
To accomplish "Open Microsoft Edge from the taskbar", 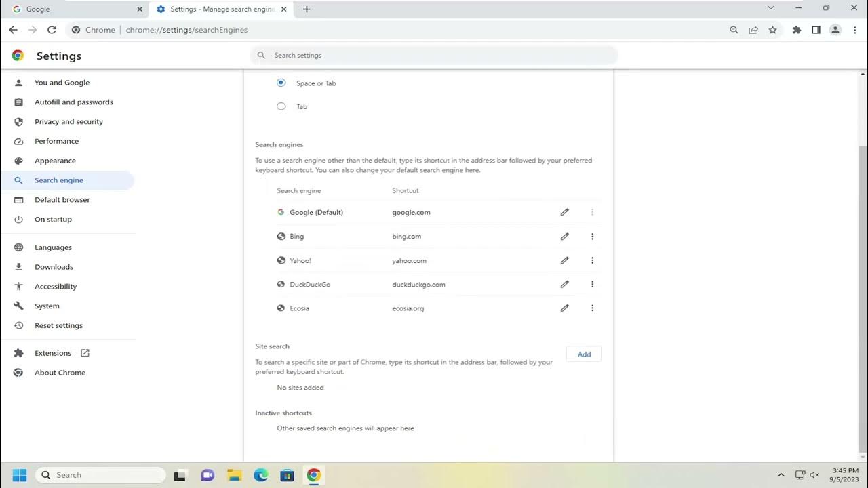I will (x=261, y=475).
